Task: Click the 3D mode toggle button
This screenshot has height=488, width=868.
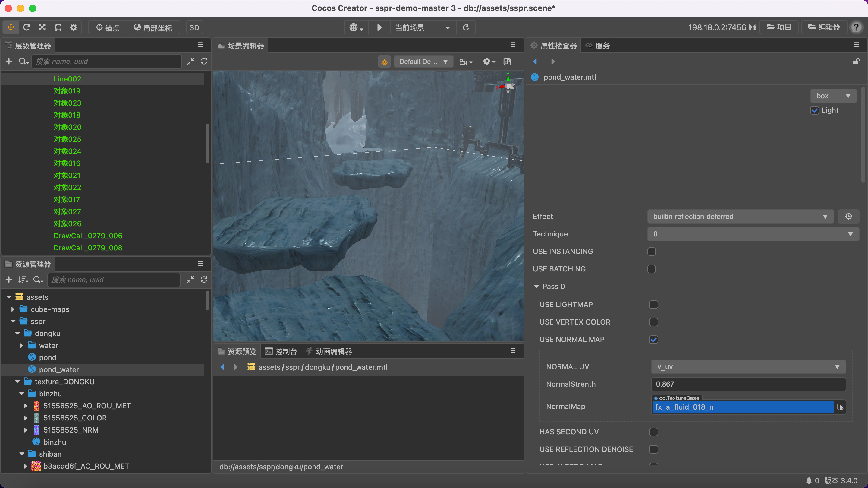Action: (194, 27)
